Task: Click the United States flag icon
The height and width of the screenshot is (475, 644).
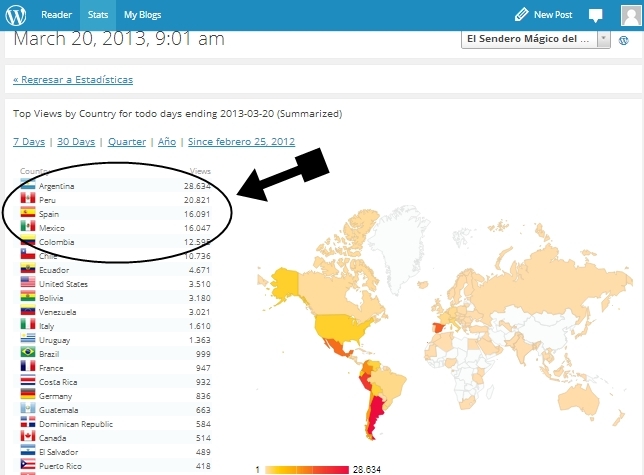Action: pyautogui.click(x=27, y=283)
